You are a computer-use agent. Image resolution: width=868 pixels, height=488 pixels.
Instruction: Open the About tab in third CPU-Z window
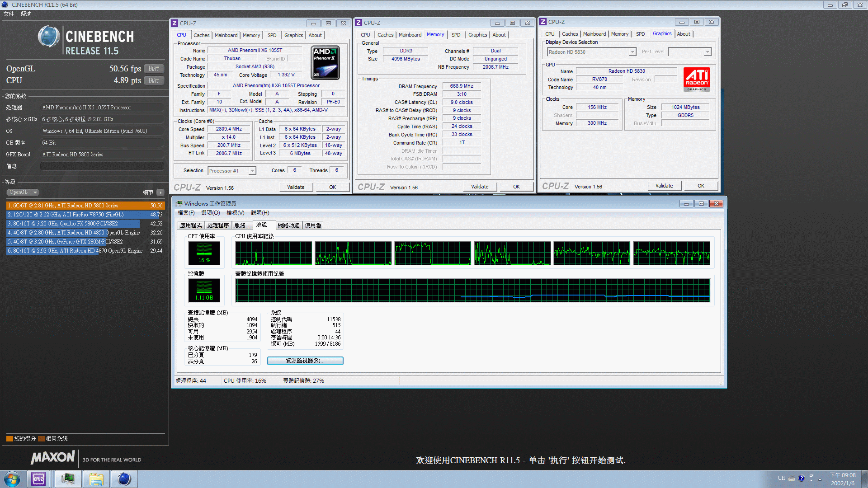pyautogui.click(x=684, y=34)
